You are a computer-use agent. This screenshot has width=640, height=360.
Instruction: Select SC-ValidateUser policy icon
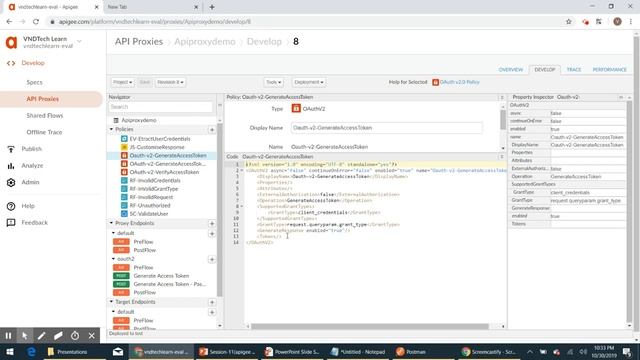[x=124, y=214]
